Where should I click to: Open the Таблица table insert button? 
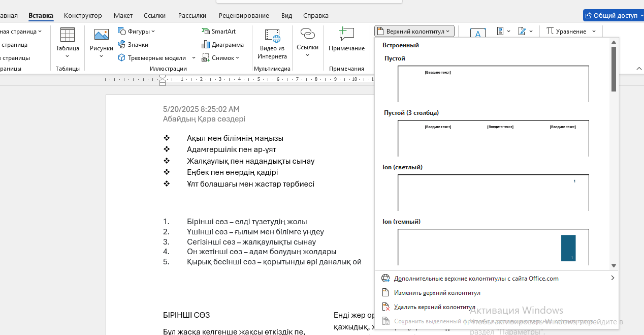point(67,43)
